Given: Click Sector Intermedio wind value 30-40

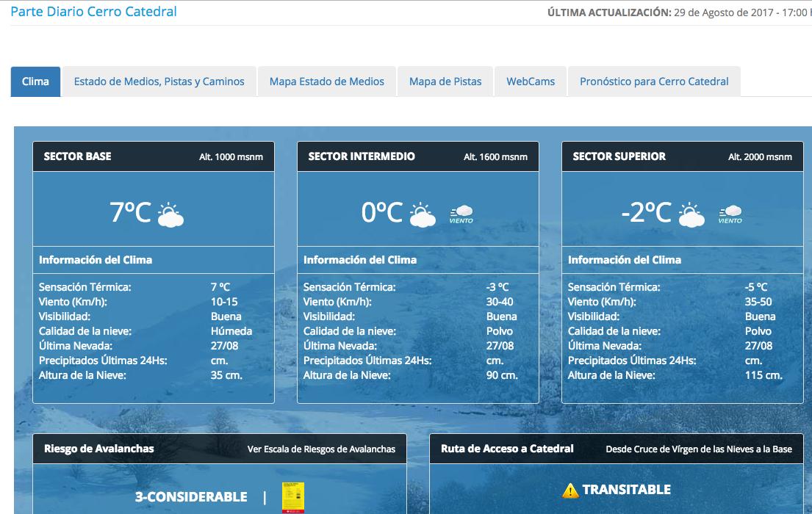Looking at the screenshot, I should pos(500,302).
